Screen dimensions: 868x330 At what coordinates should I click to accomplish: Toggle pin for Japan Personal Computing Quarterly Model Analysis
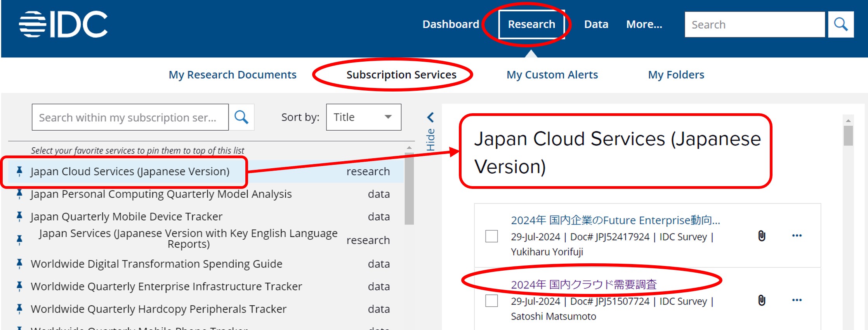coord(19,194)
